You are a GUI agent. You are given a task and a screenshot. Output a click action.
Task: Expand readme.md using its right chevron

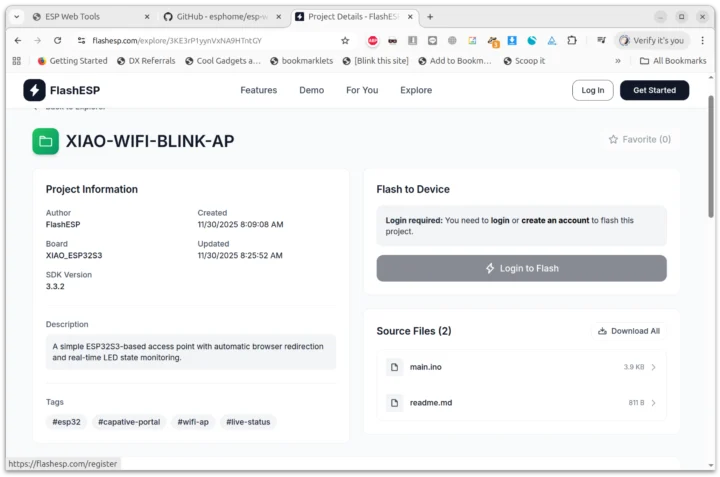[653, 403]
